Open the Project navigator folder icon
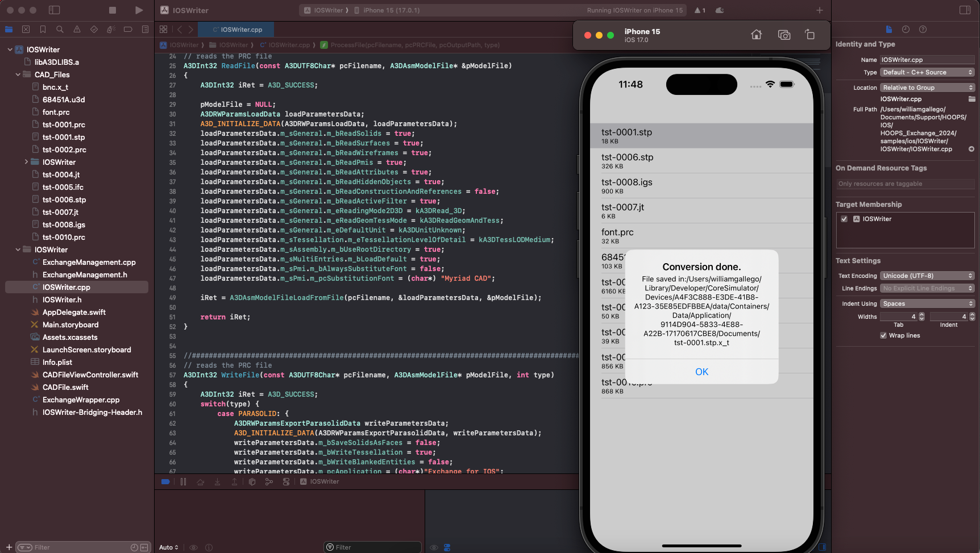 9,29
